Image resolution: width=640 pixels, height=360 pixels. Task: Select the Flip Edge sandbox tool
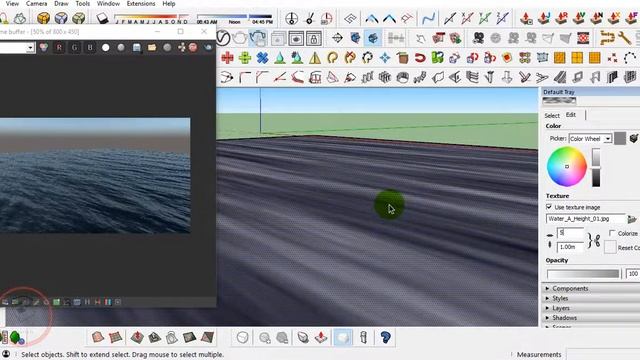tap(207, 337)
